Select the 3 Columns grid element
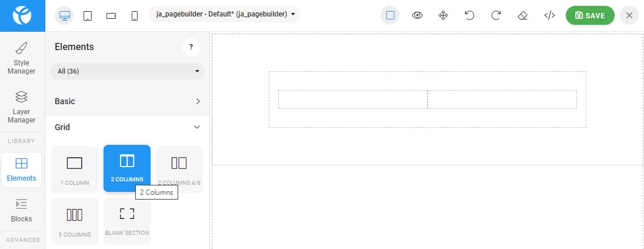 [x=75, y=221]
